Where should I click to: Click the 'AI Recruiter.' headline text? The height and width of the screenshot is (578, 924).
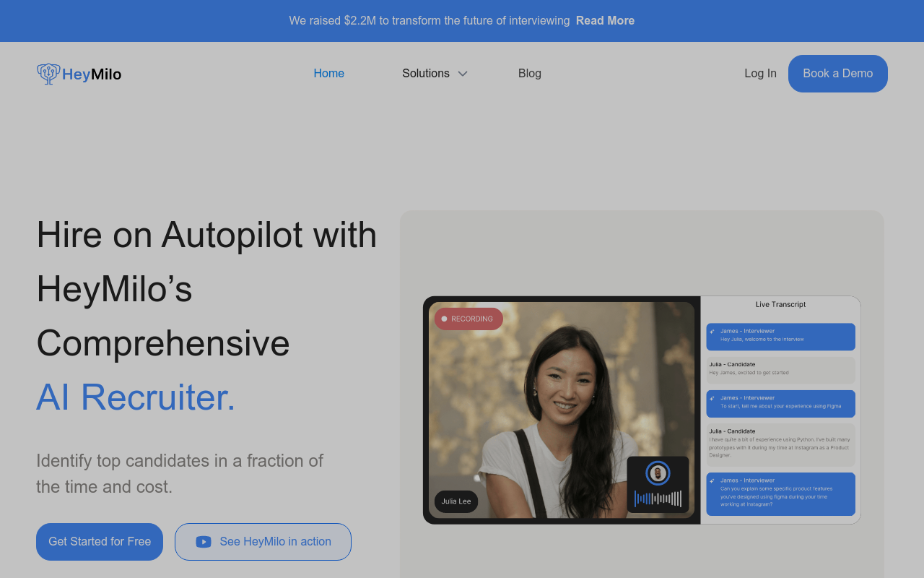pyautogui.click(x=136, y=397)
